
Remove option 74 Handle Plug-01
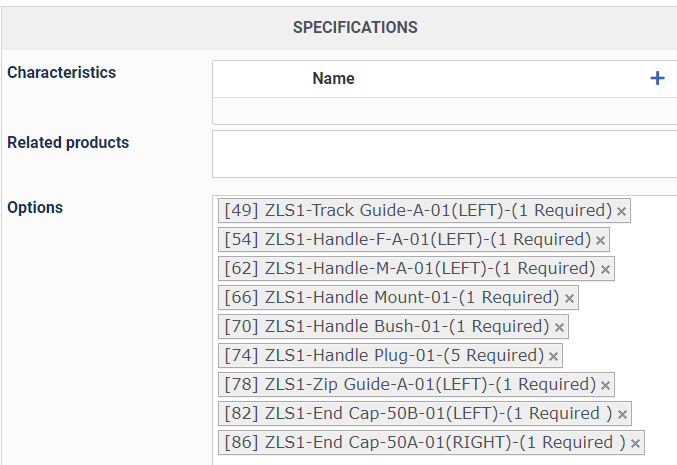coord(553,356)
